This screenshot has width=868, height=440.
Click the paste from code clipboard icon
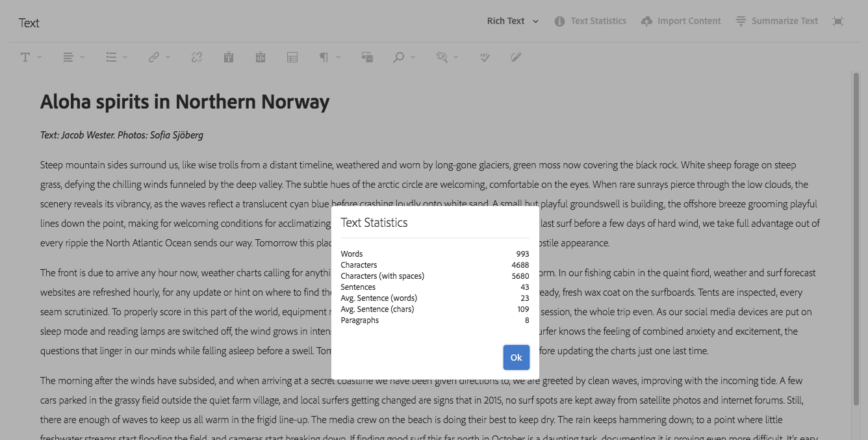(261, 57)
